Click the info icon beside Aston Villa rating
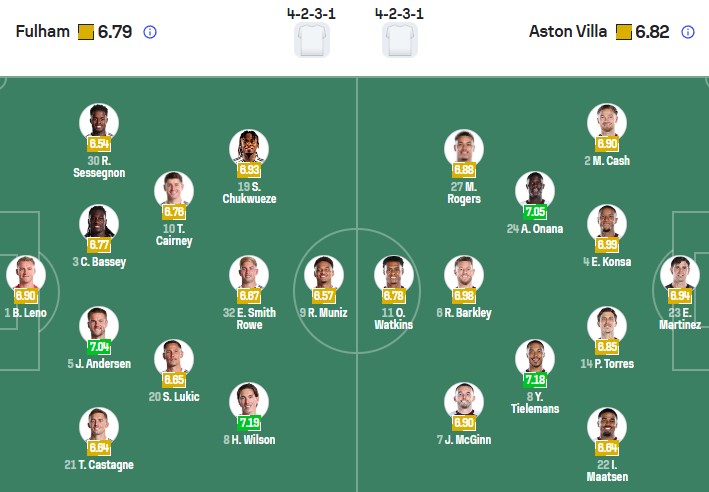This screenshot has height=492, width=709. coord(688,32)
